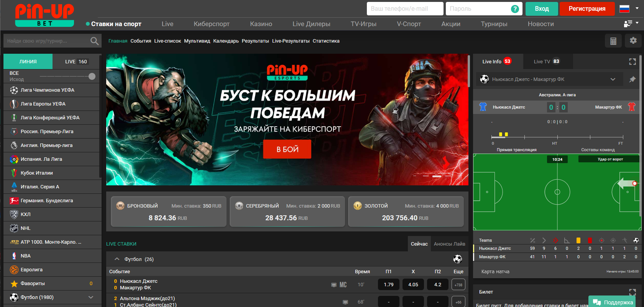Viewport: 644px width, 307px height.
Task: Click the football icon in Футбол section header
Action: [x=457, y=259]
